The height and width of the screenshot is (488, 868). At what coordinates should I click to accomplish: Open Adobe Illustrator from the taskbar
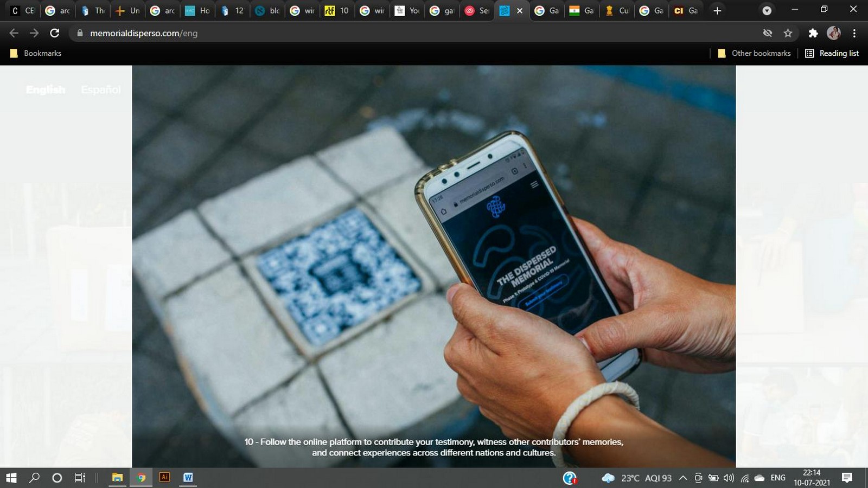[x=164, y=477]
